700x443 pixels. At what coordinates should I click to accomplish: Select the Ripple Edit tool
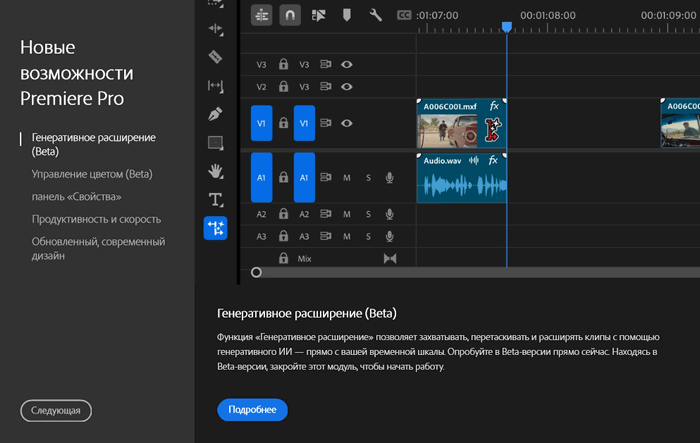216,29
